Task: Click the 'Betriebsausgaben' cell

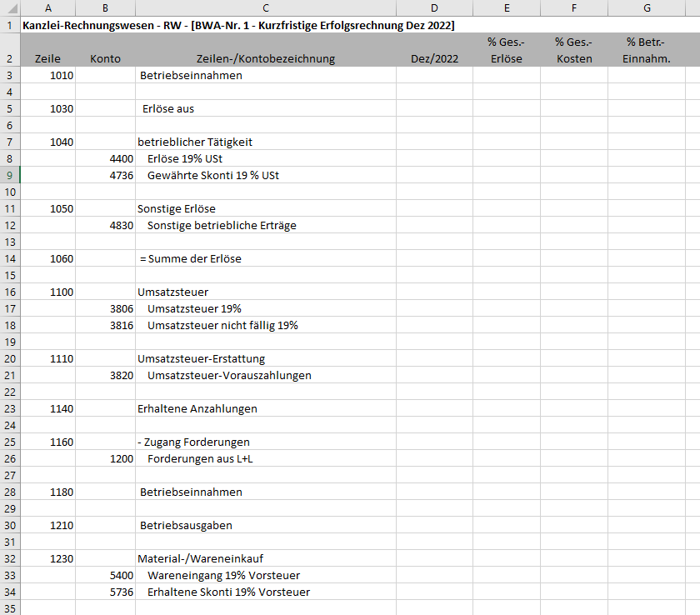Action: [266, 525]
